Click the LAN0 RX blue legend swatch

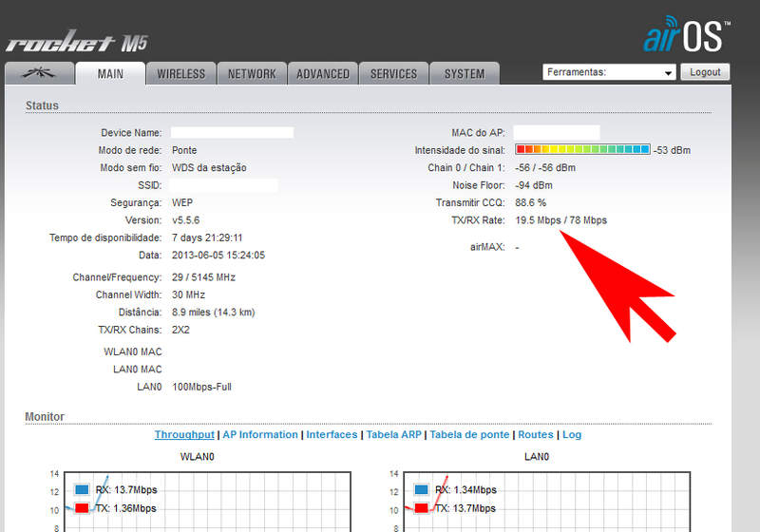click(421, 489)
